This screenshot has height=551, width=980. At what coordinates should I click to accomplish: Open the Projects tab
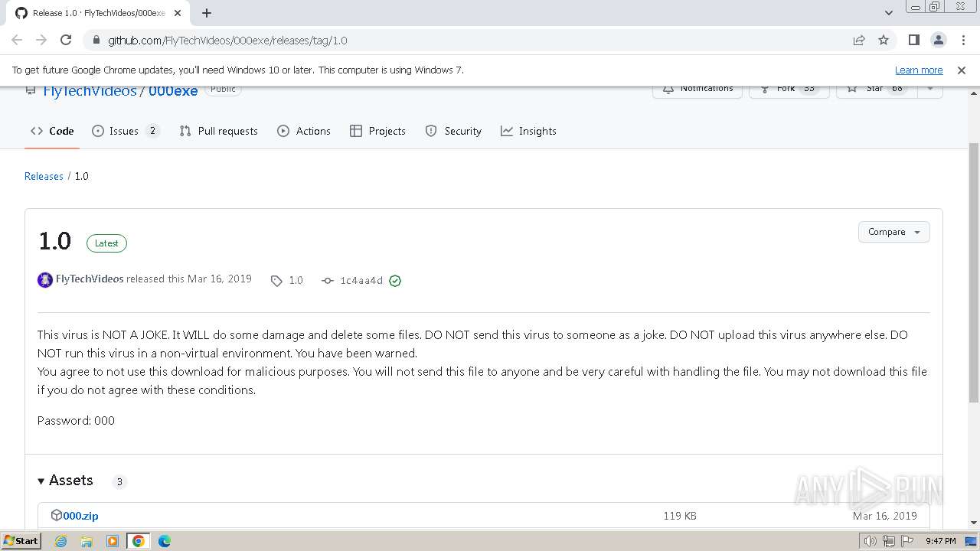pos(377,131)
